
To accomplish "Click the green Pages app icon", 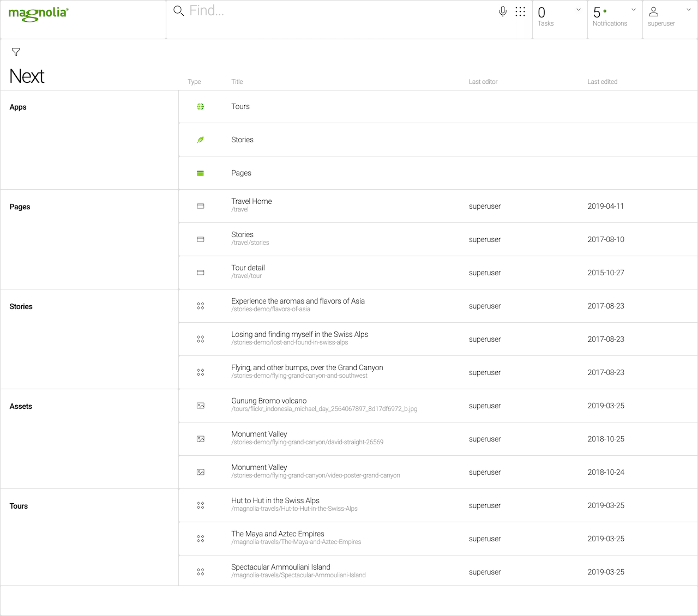I will coord(200,173).
